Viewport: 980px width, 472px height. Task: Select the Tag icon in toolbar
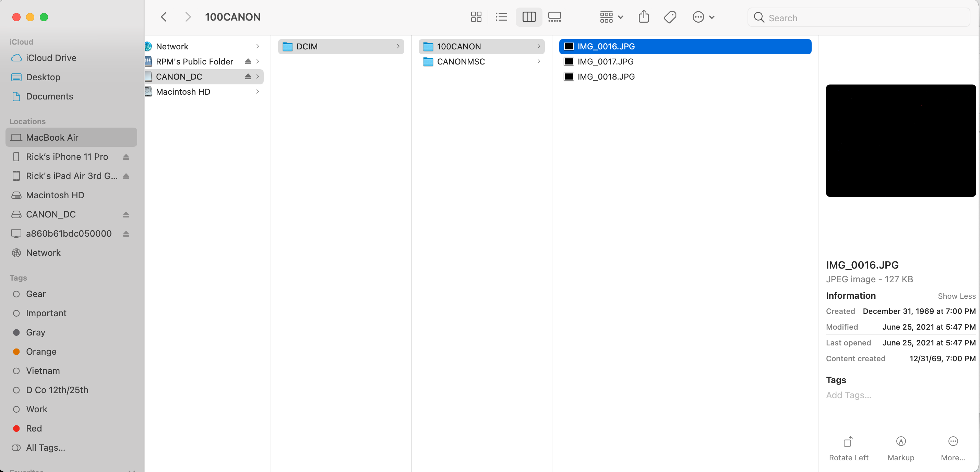click(671, 17)
